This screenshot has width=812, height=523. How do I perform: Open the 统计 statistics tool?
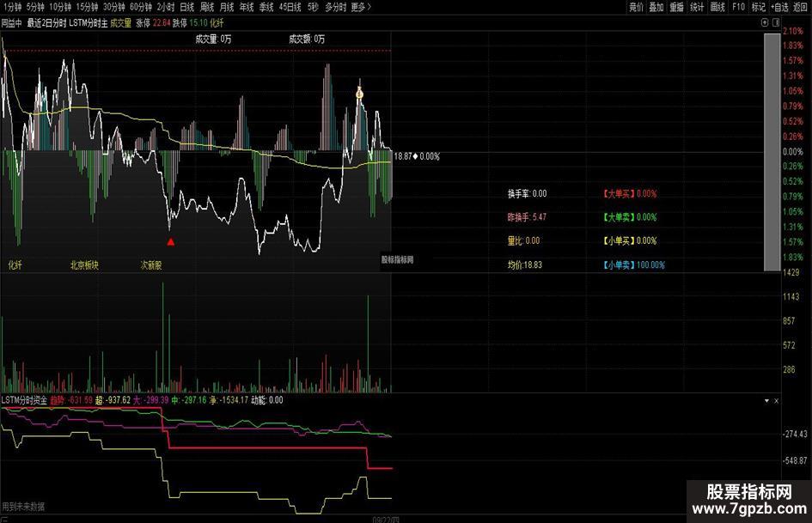[x=697, y=7]
